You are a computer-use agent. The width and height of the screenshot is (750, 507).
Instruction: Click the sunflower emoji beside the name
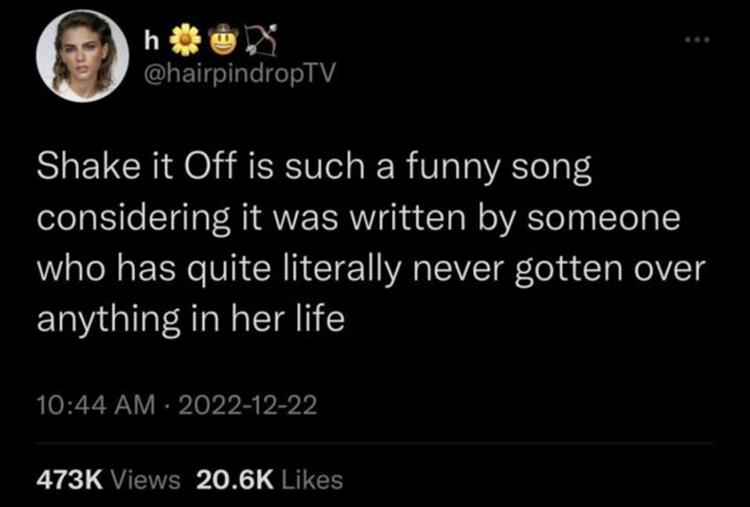[184, 39]
